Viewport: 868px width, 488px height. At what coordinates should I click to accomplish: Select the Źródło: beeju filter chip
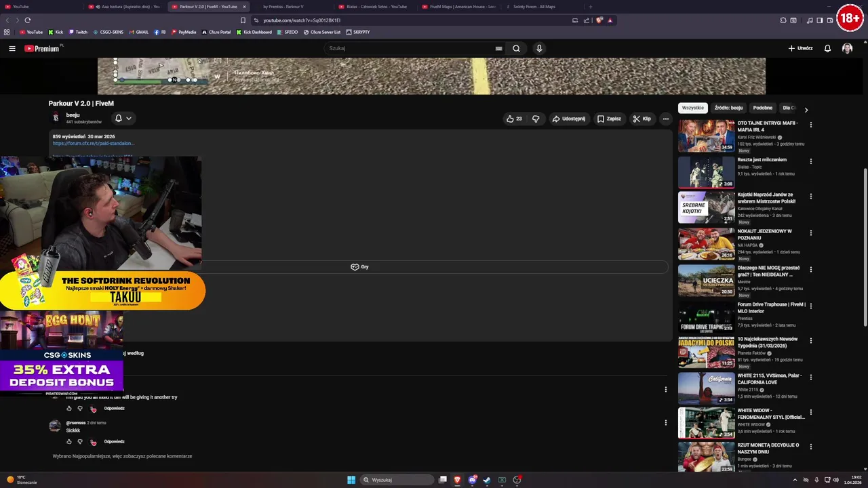click(728, 108)
